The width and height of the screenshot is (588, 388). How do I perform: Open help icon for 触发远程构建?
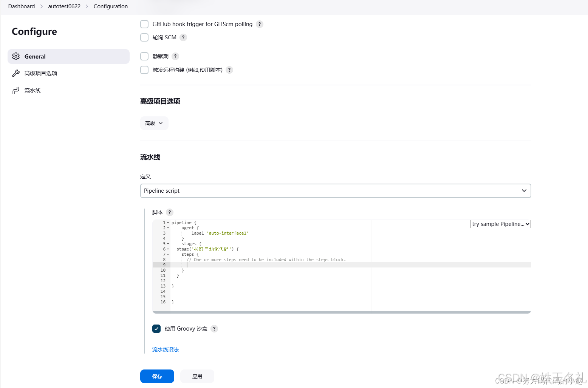pos(229,70)
